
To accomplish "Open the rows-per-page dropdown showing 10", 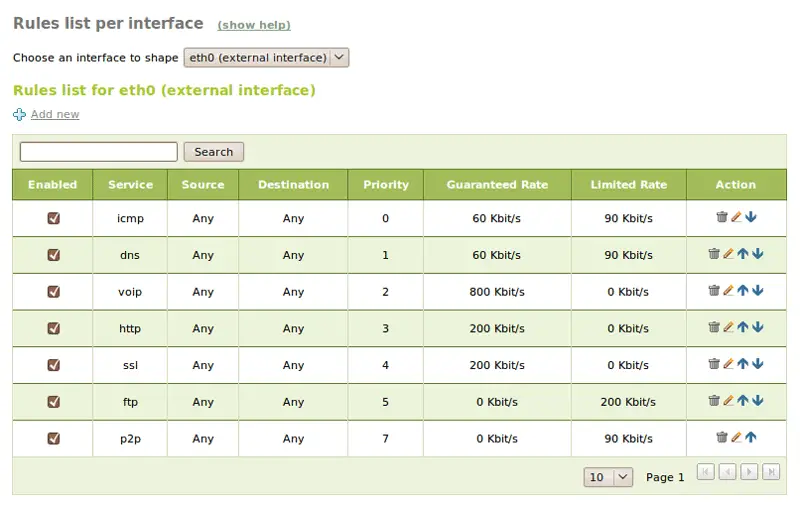I will pos(608,477).
